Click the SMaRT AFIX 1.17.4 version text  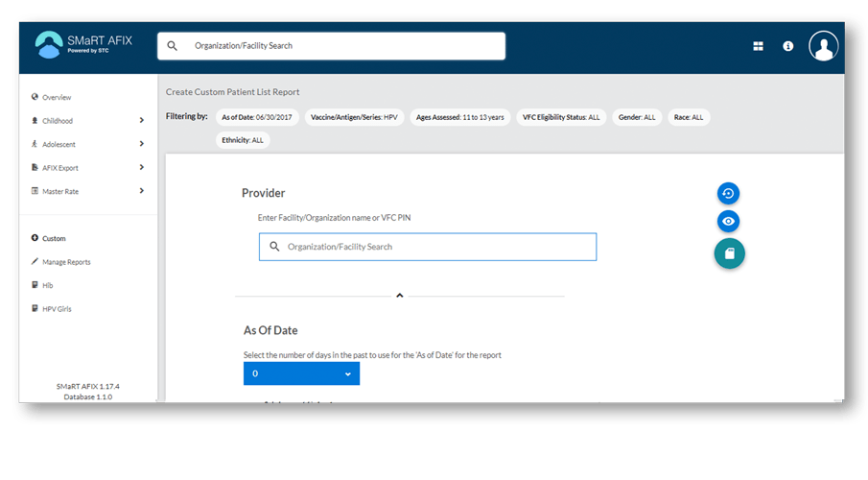coord(87,386)
